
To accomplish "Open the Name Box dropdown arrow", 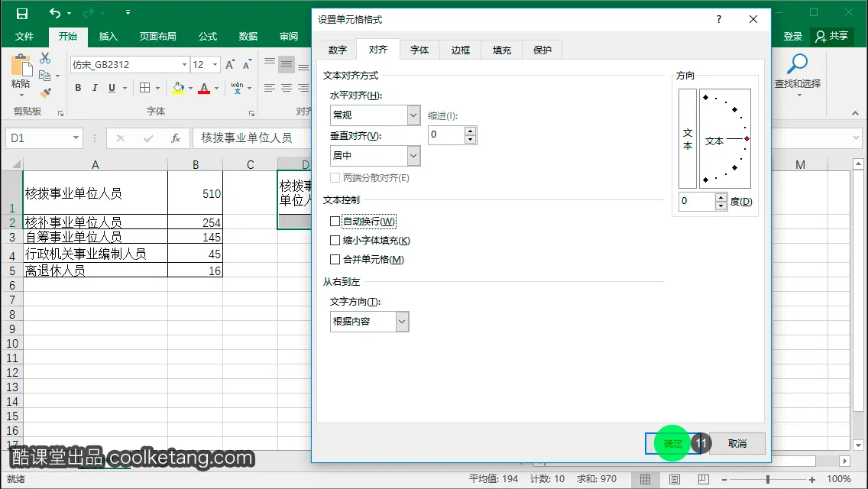I will 76,138.
